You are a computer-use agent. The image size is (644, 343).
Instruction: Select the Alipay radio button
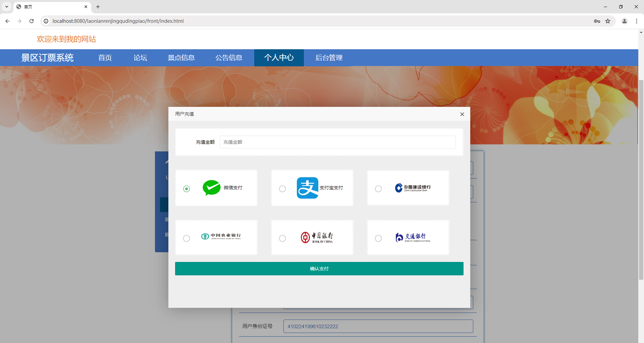coord(282,189)
